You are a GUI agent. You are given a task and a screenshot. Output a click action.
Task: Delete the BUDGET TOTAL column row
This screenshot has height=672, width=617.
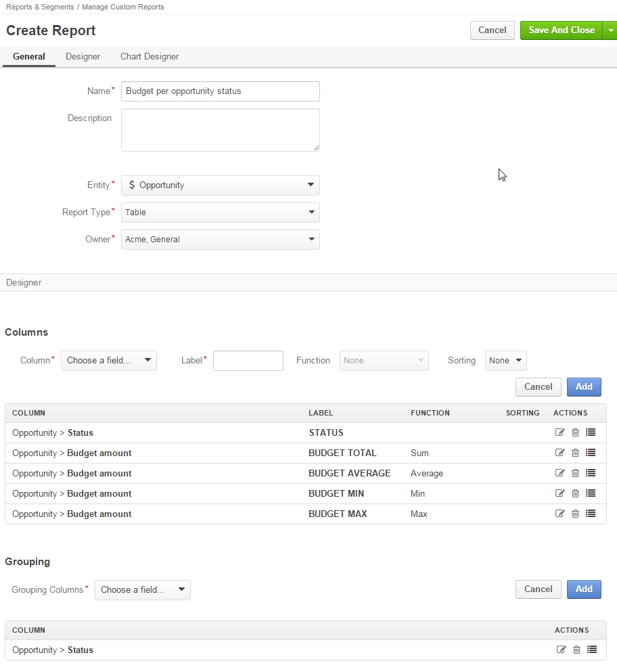click(x=576, y=453)
